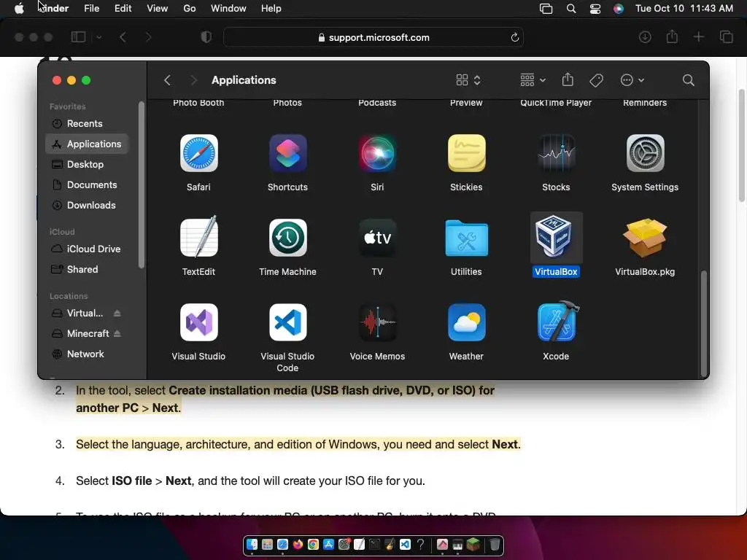Open the Window menu
This screenshot has height=560, width=747.
(228, 9)
